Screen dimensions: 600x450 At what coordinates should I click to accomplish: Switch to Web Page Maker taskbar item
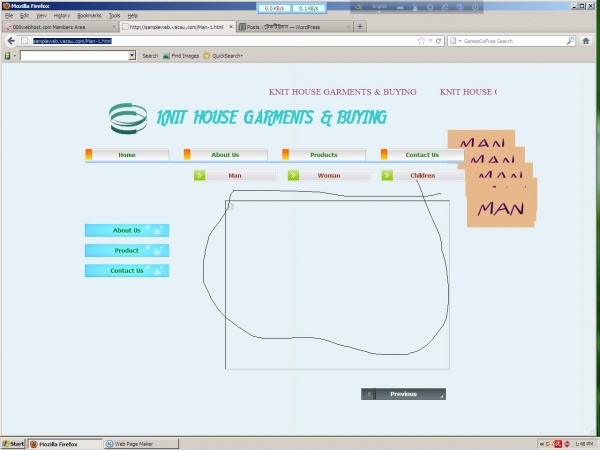[x=142, y=444]
